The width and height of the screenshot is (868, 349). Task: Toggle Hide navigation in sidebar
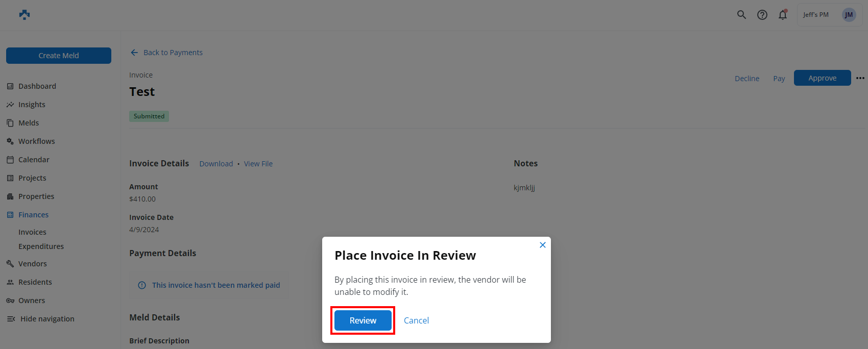pyautogui.click(x=47, y=319)
